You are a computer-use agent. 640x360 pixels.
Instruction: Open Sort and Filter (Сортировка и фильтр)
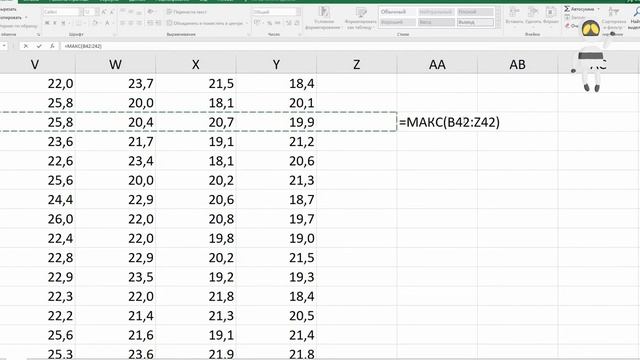(x=614, y=19)
